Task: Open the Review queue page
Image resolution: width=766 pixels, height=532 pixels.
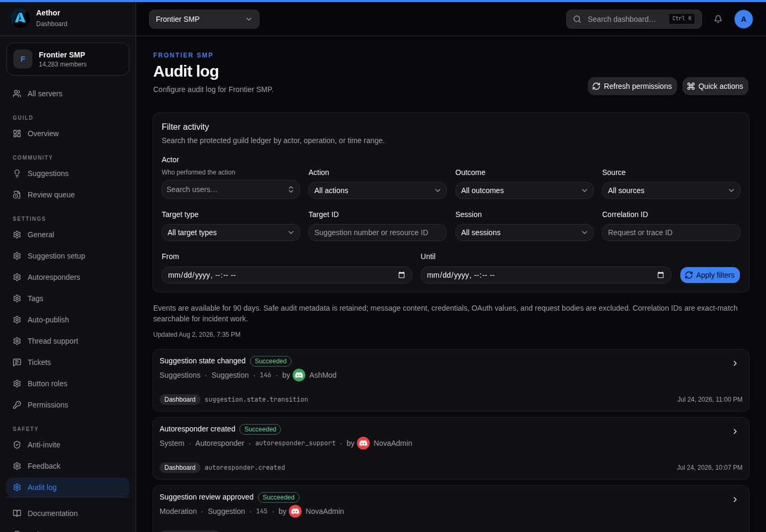Action: point(68,195)
